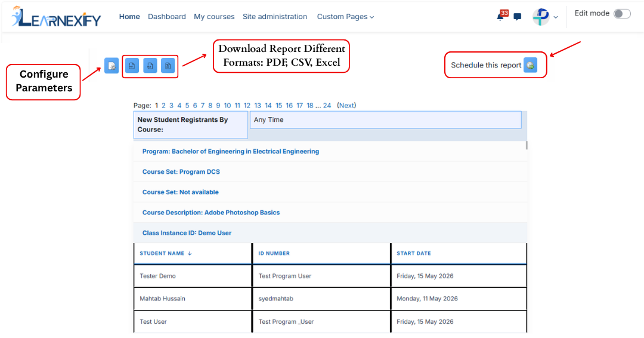This screenshot has height=338, width=644.
Task: Open page 14 of results
Action: coord(268,106)
